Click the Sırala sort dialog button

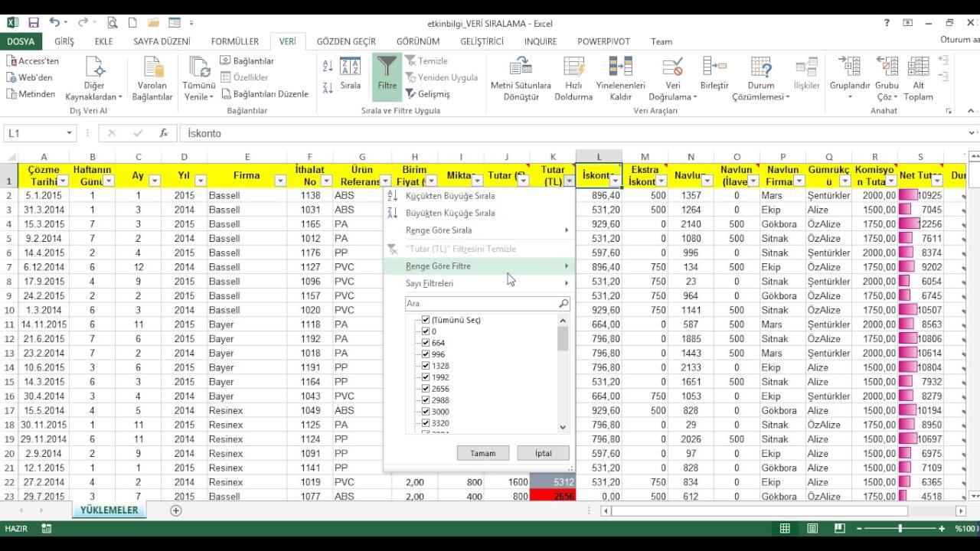[350, 74]
